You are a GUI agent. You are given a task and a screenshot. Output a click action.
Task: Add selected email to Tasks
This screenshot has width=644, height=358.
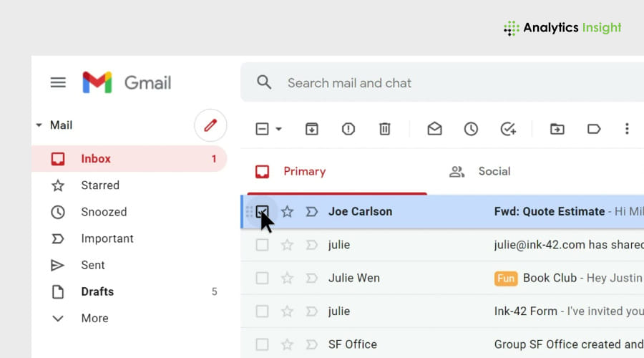click(x=508, y=129)
